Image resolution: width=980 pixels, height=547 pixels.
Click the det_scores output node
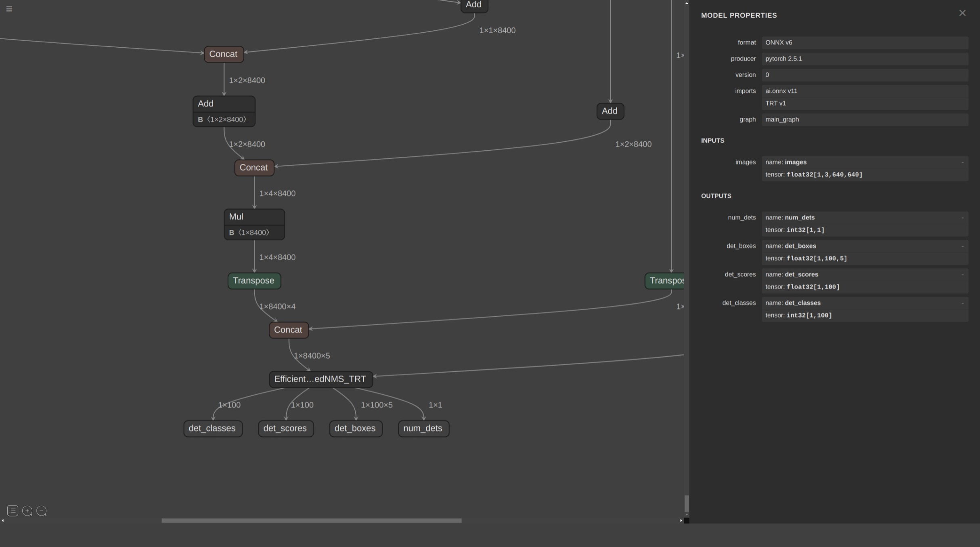285,429
